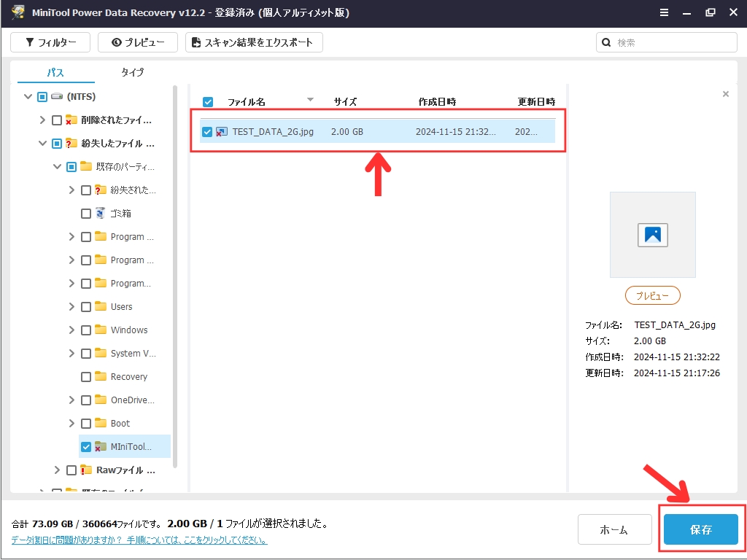Check the Windows folder checkbox
The height and width of the screenshot is (560, 747).
click(86, 330)
